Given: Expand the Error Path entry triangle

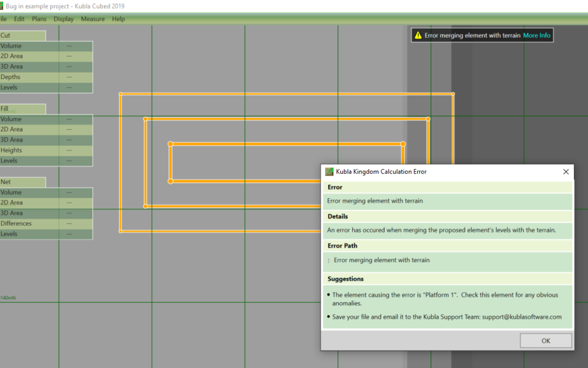Looking at the screenshot, I should [329, 260].
